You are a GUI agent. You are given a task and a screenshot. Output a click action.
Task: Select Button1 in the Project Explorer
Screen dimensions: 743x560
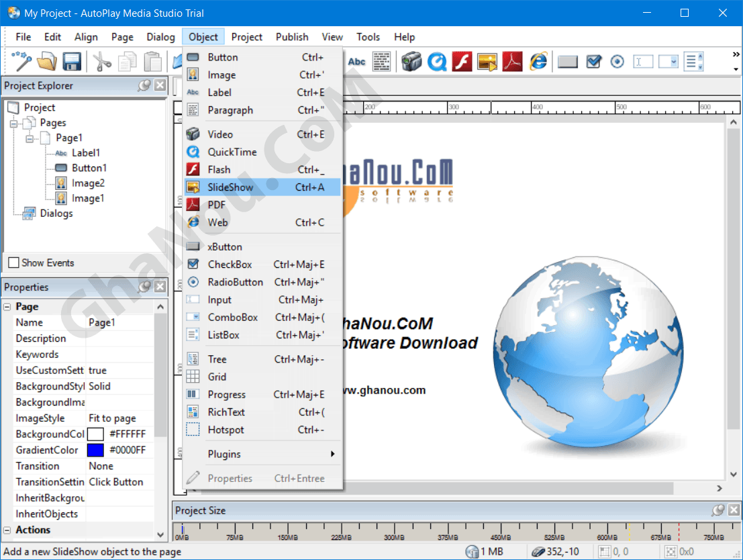(89, 168)
